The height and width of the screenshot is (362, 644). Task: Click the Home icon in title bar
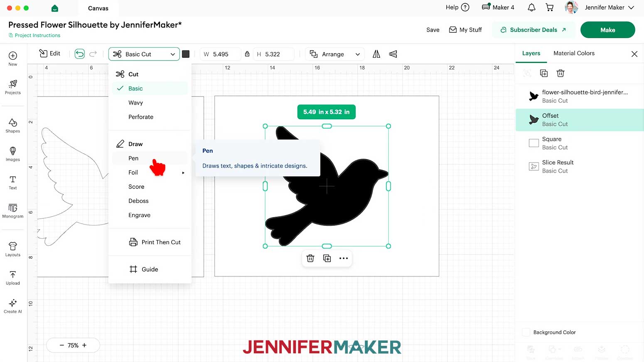coord(54,8)
